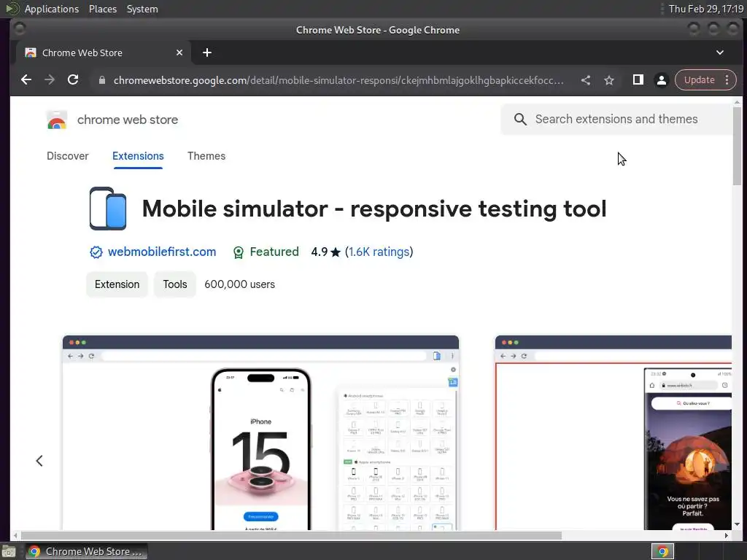Click the Chrome tray icon in the bottom panel
This screenshot has height=560, width=747.
pyautogui.click(x=662, y=551)
